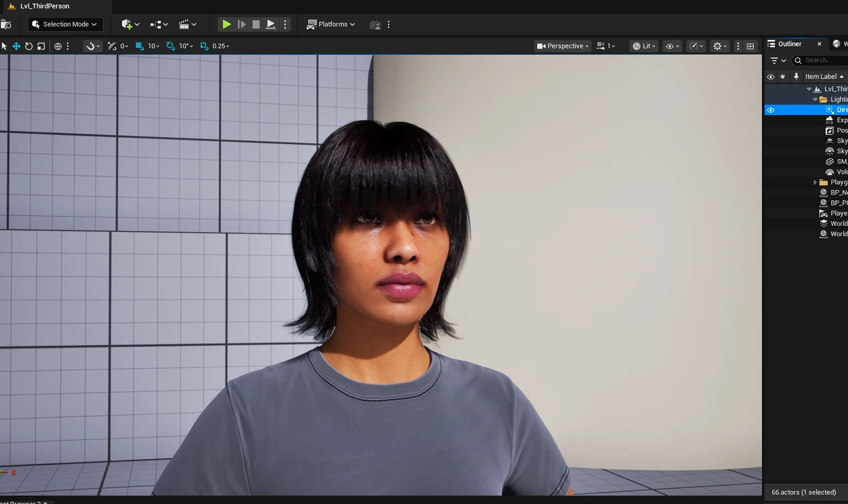Toggle rotation angle snapping
This screenshot has height=504, width=848.
[x=170, y=46]
